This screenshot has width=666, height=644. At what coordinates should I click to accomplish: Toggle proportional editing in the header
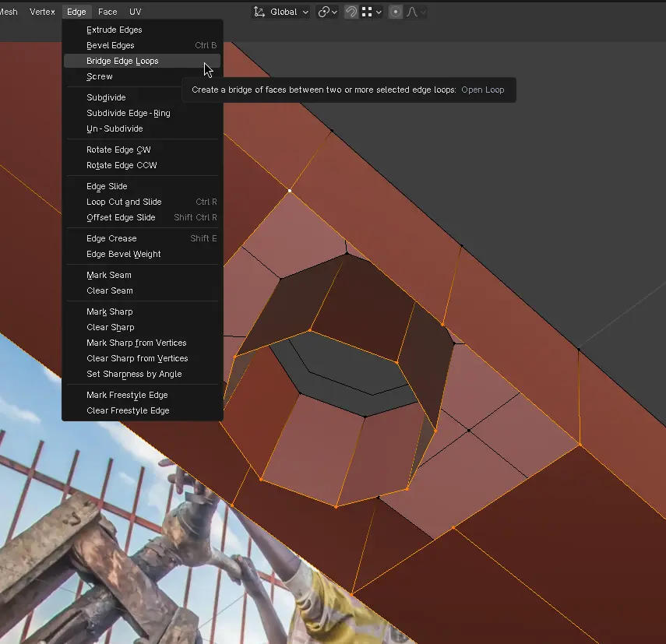pos(396,12)
